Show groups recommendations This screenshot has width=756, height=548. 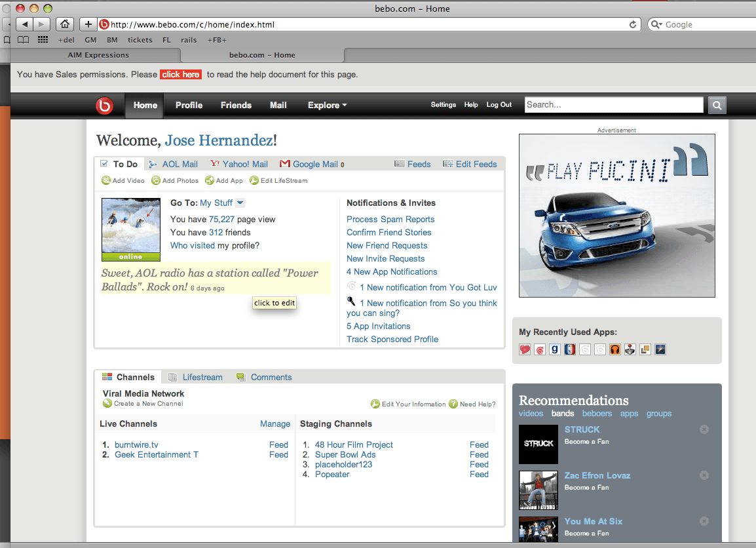pyautogui.click(x=658, y=414)
